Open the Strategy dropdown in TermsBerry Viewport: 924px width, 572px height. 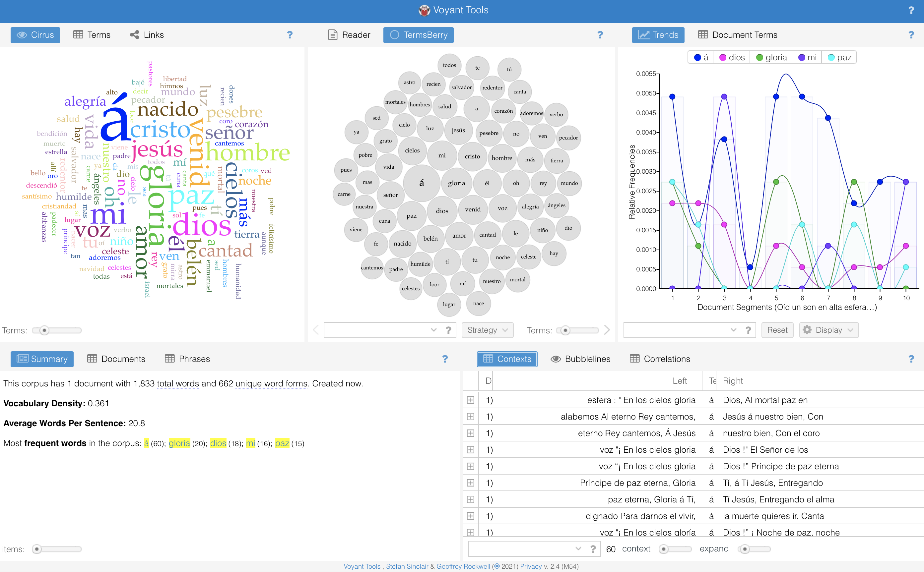pyautogui.click(x=487, y=330)
